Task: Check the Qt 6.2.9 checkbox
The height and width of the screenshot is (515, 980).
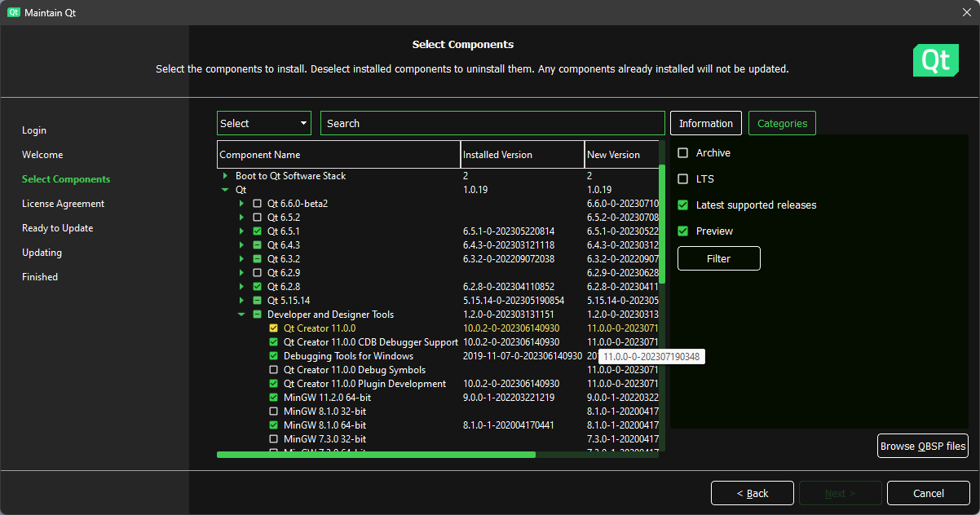Action: click(258, 273)
